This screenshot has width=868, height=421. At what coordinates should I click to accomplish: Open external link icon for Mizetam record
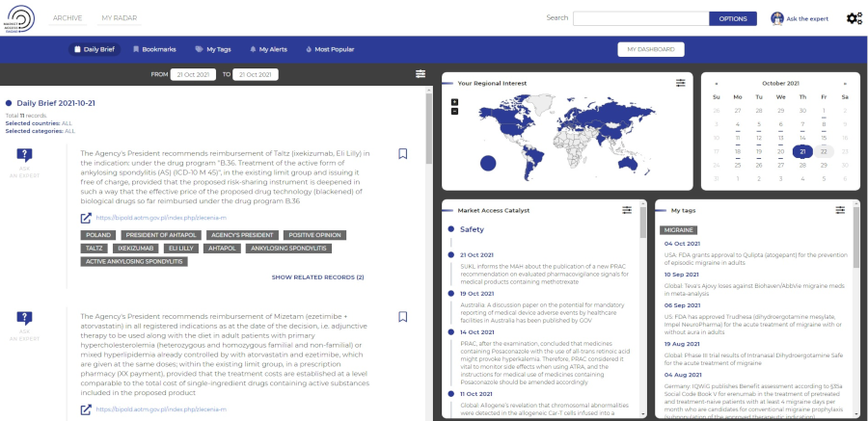click(x=86, y=409)
